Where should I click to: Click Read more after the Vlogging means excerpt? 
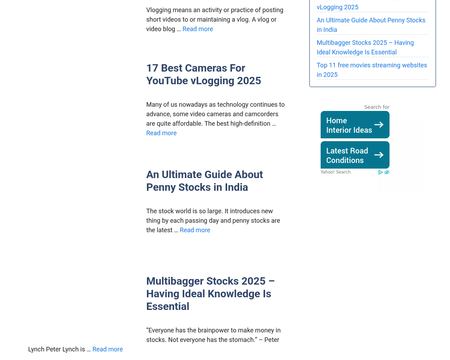coord(198,29)
